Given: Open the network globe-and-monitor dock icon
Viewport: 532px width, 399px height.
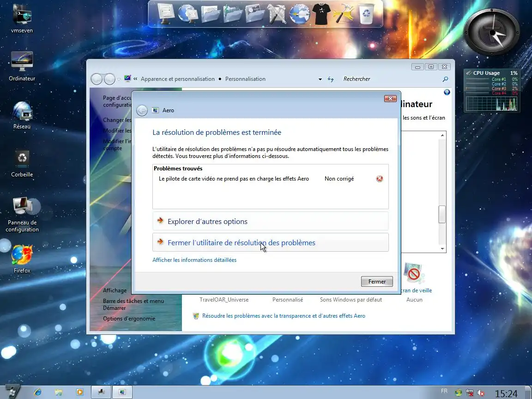Looking at the screenshot, I should [x=187, y=13].
